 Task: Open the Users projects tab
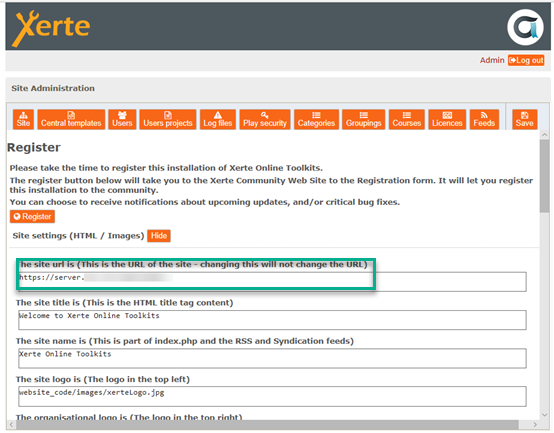167,119
